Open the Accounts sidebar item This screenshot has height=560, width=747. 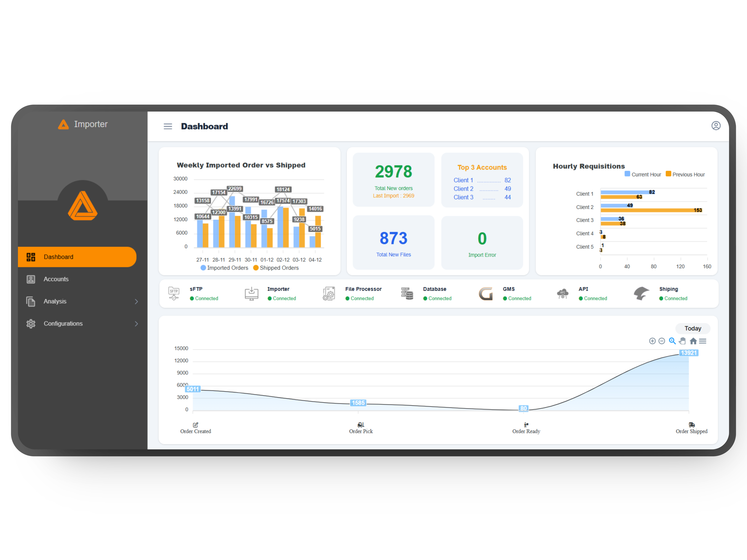[56, 279]
